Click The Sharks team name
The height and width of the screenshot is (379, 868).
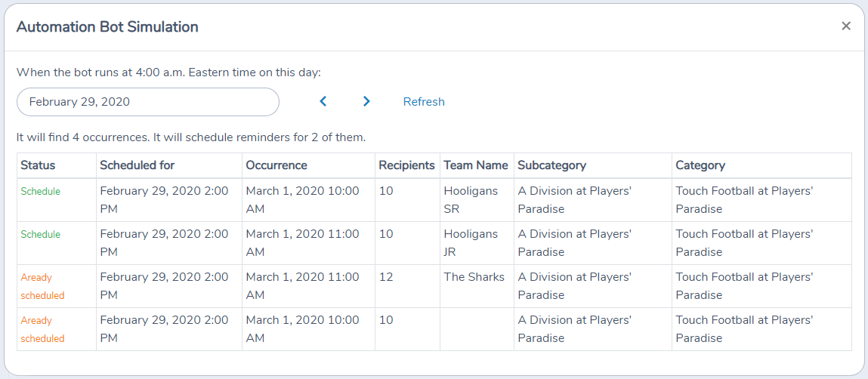click(474, 277)
